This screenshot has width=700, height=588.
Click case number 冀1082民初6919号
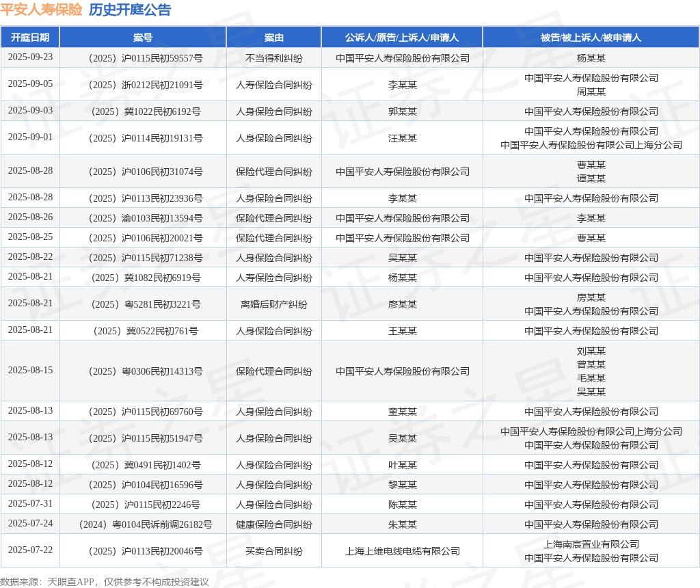(146, 278)
